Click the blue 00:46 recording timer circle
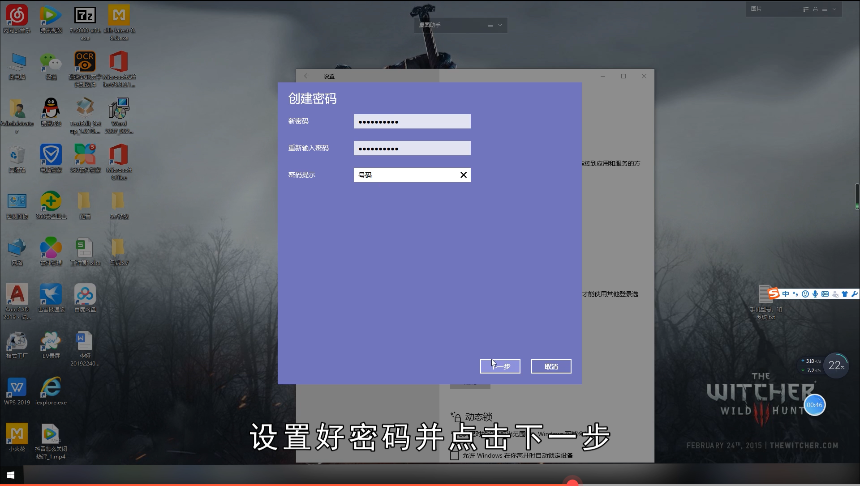The height and width of the screenshot is (486, 860). pyautogui.click(x=814, y=405)
